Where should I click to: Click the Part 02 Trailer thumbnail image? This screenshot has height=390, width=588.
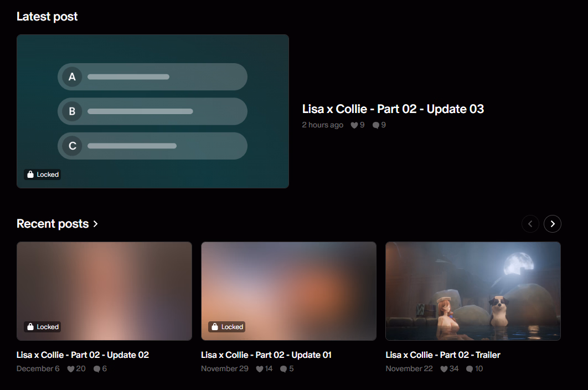tap(473, 291)
